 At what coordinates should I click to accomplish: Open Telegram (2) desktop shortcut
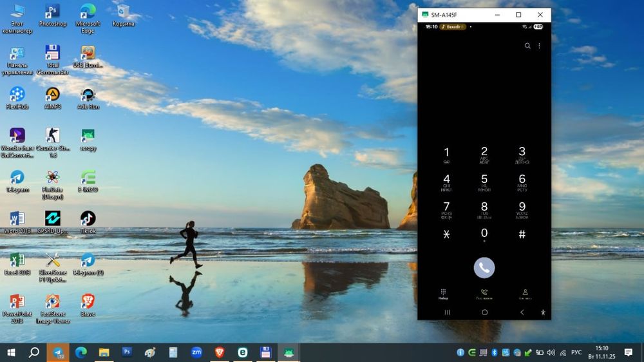click(x=88, y=264)
